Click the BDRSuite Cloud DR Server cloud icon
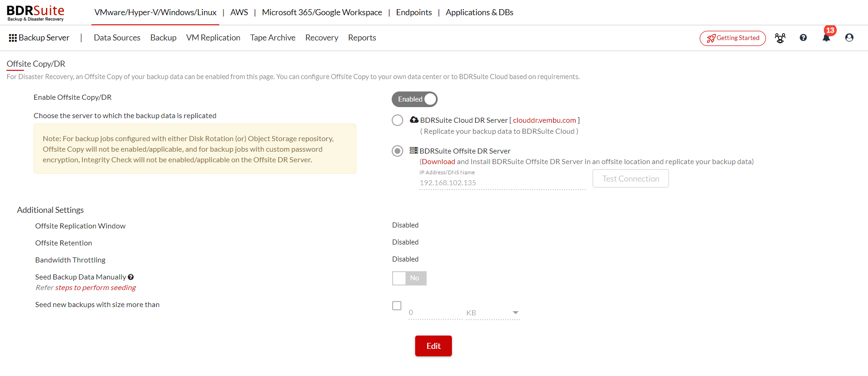The height and width of the screenshot is (376, 868). (414, 120)
